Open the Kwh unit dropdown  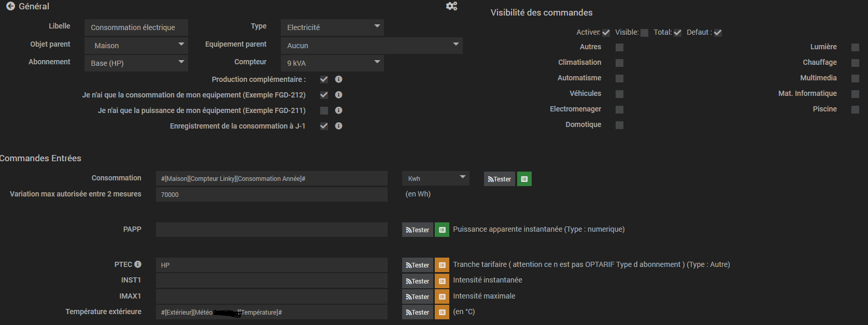click(x=435, y=179)
